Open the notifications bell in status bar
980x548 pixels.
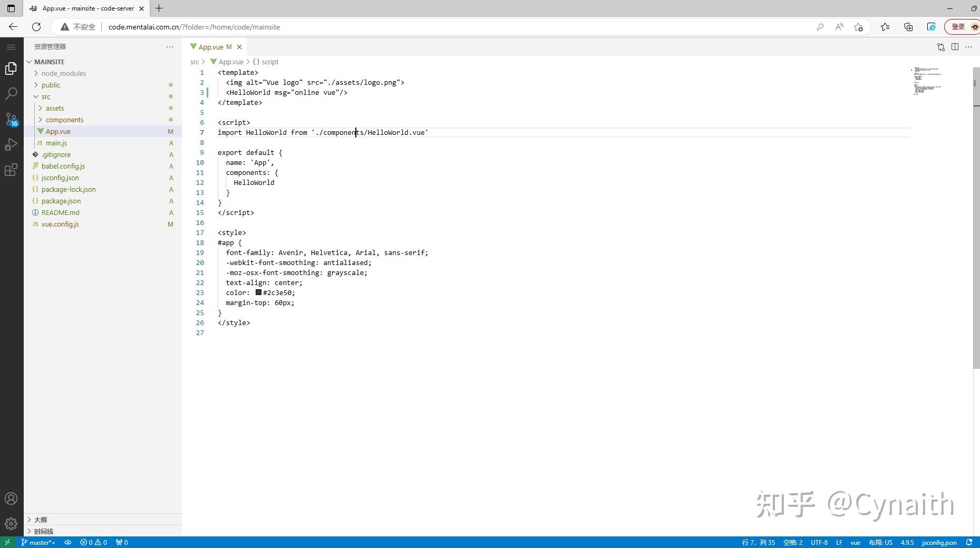tap(969, 542)
